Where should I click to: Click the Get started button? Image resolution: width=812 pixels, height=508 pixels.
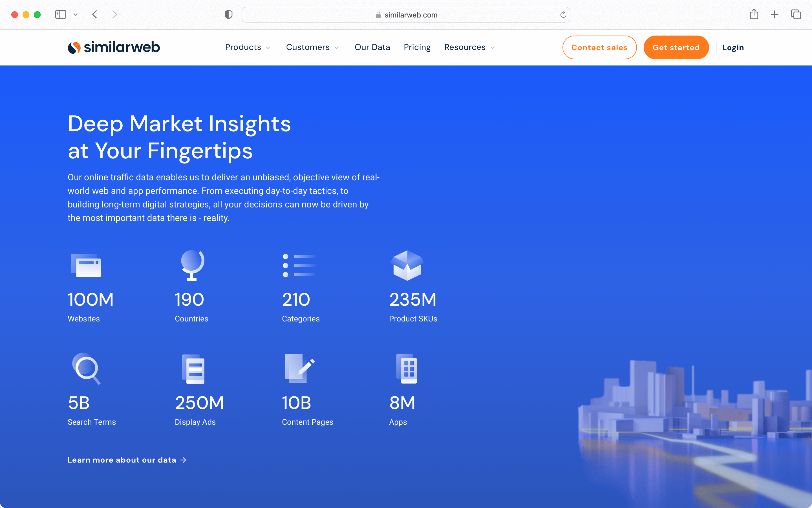pyautogui.click(x=676, y=47)
